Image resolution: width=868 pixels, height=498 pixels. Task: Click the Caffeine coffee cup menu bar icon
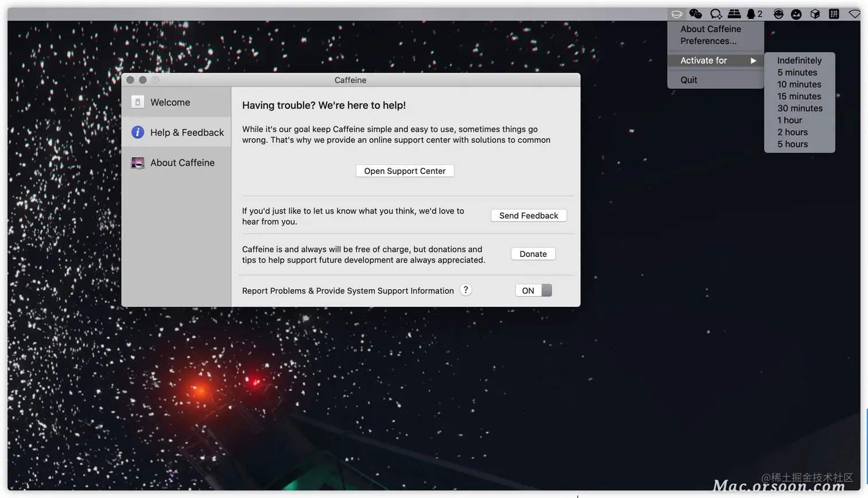pyautogui.click(x=677, y=14)
